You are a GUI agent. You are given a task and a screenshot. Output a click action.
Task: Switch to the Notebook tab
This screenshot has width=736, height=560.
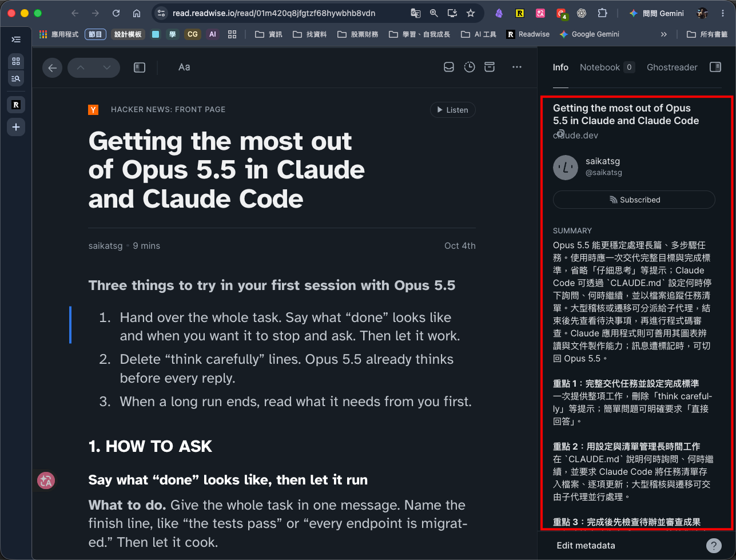pos(607,67)
